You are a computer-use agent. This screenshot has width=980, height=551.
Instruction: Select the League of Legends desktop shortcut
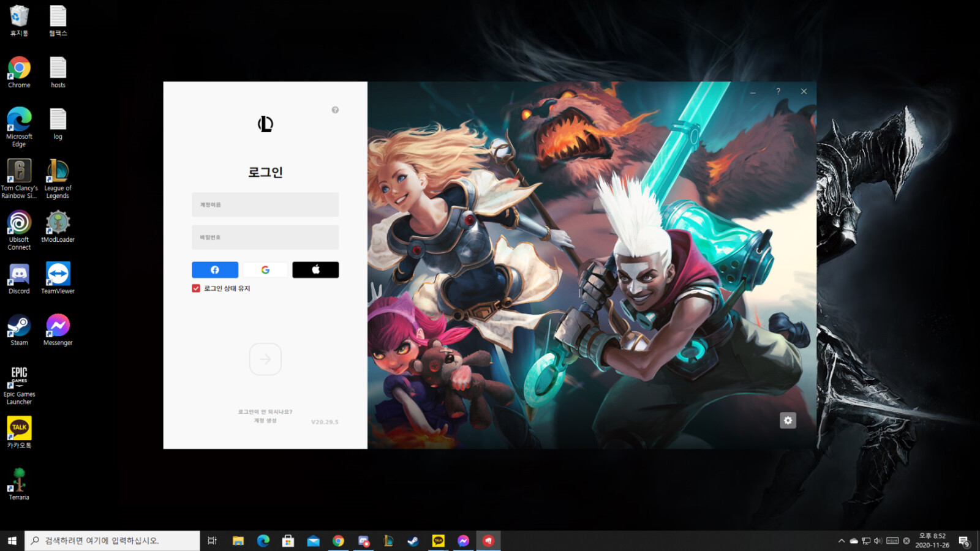click(x=58, y=179)
